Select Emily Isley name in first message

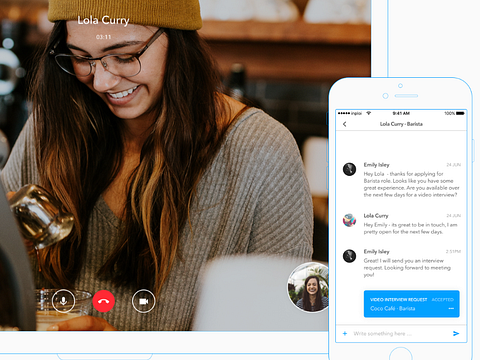pos(376,165)
